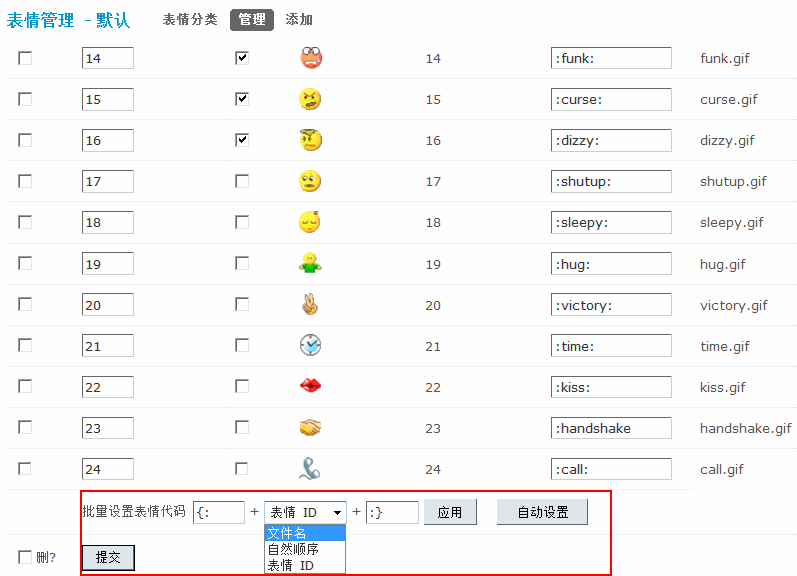The width and height of the screenshot is (797, 576).
Task: Click the victory hand emoticon image
Action: (310, 305)
